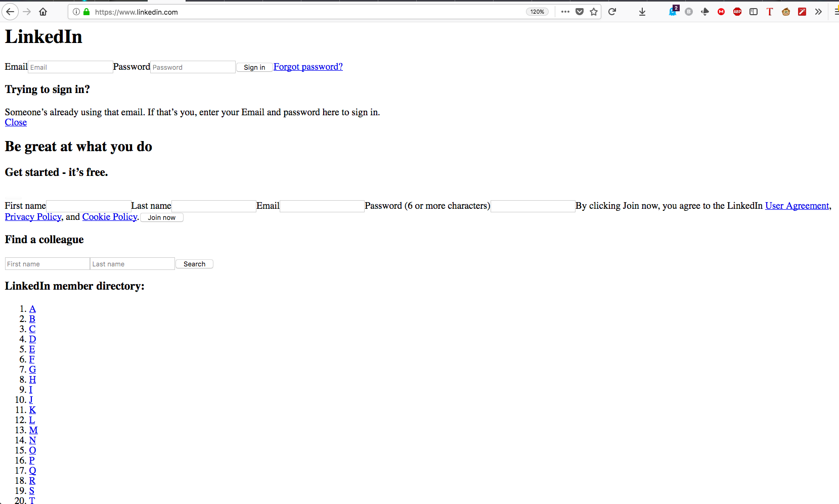Open the Forgot password link
The width and height of the screenshot is (839, 504).
tap(308, 67)
